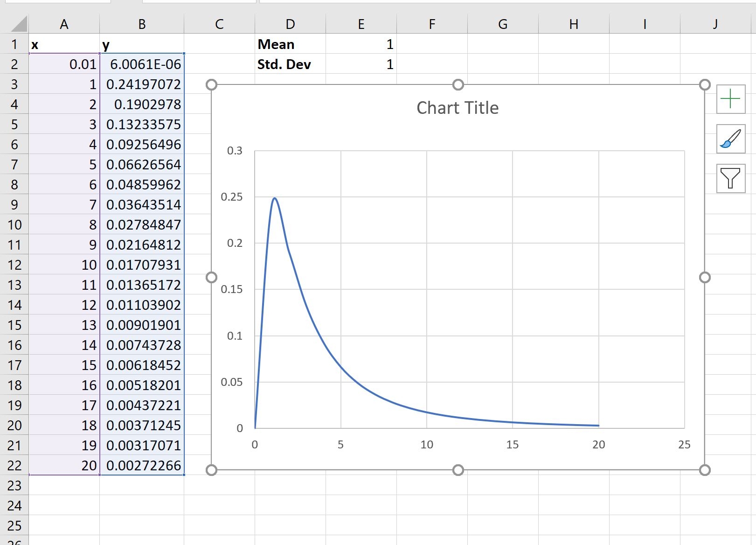Image resolution: width=756 pixels, height=545 pixels.
Task: Click the Std. Dev label cell
Action: pyautogui.click(x=290, y=64)
